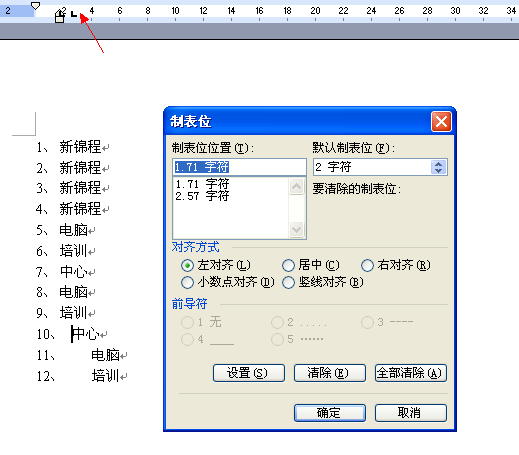519x455 pixels.
Task: Click the 制表位位置 input field
Action: [x=239, y=167]
